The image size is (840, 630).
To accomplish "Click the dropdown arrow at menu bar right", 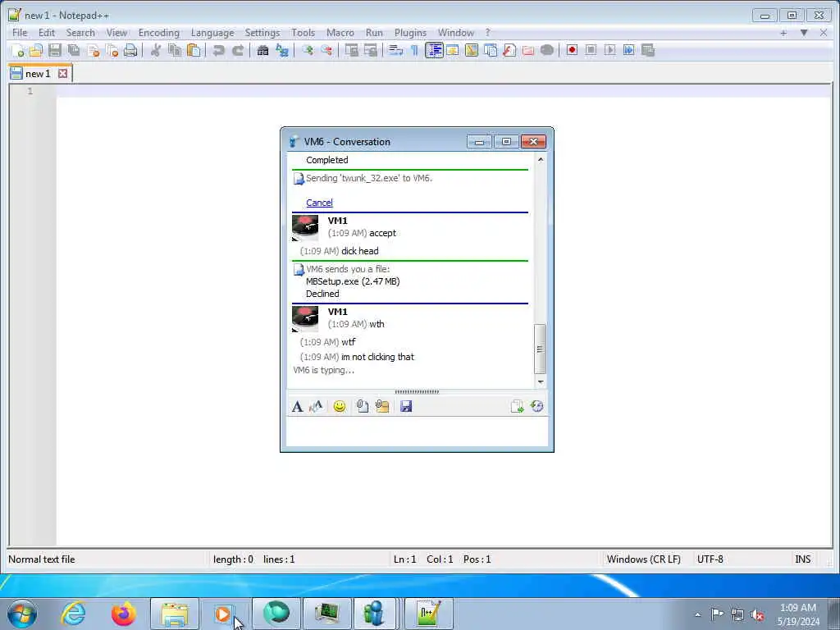I will (x=804, y=33).
